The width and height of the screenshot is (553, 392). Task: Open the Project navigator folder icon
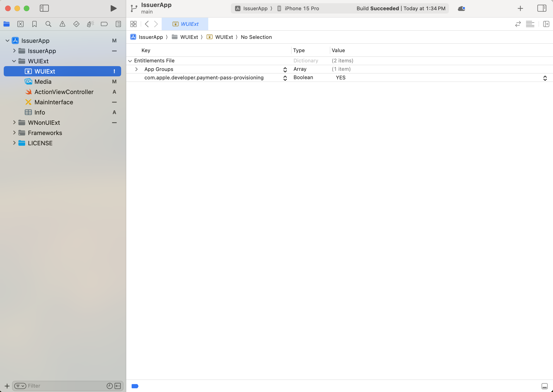[7, 24]
